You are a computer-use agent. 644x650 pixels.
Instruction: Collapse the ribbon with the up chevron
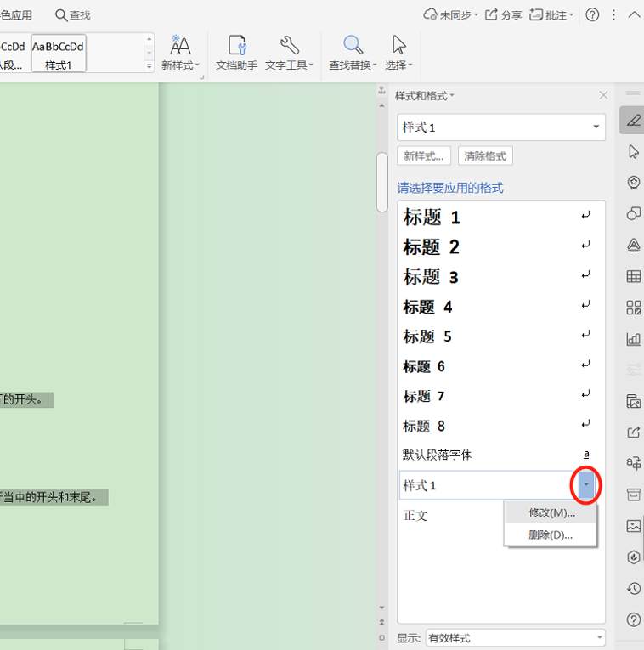point(634,15)
